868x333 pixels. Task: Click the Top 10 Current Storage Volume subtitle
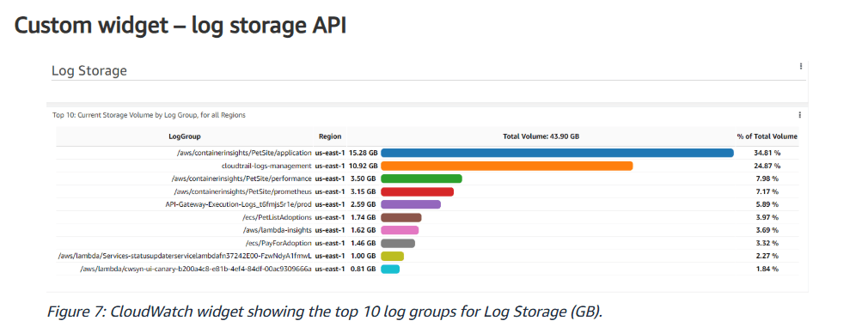tap(149, 115)
